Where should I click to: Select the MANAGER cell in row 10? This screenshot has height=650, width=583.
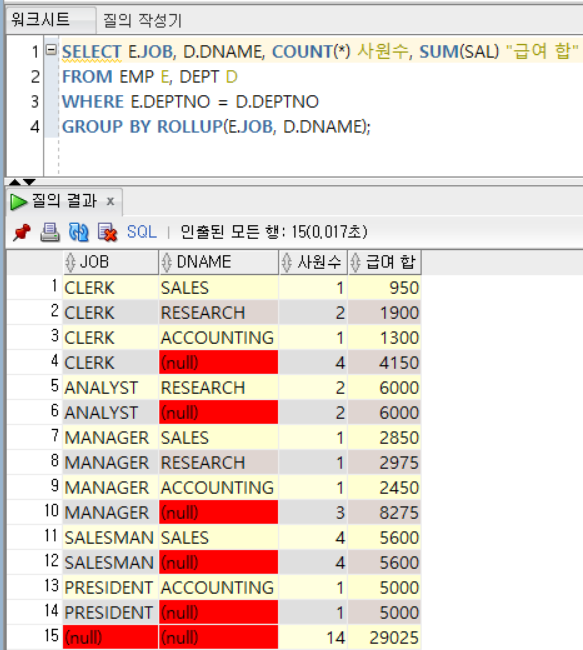111,512
